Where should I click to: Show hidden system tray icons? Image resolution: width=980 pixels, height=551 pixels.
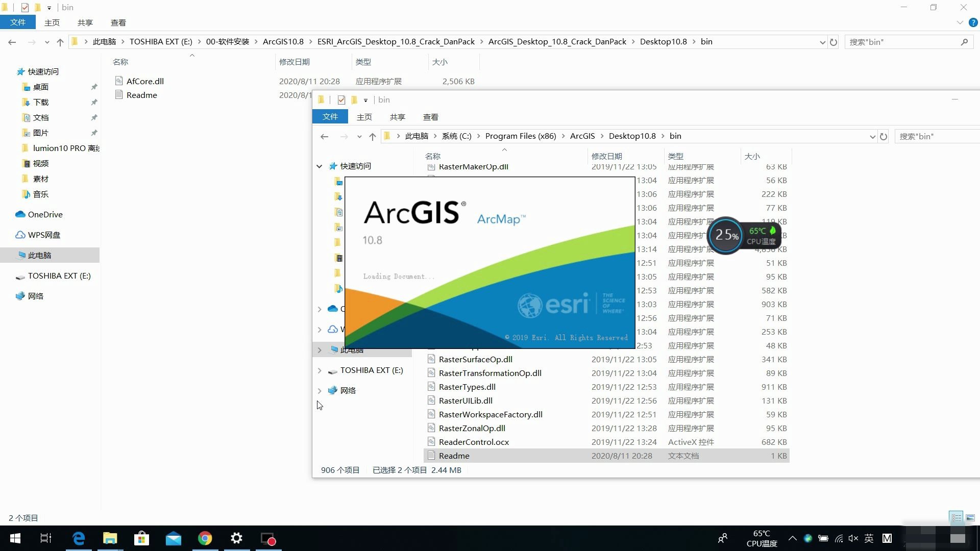click(x=792, y=538)
